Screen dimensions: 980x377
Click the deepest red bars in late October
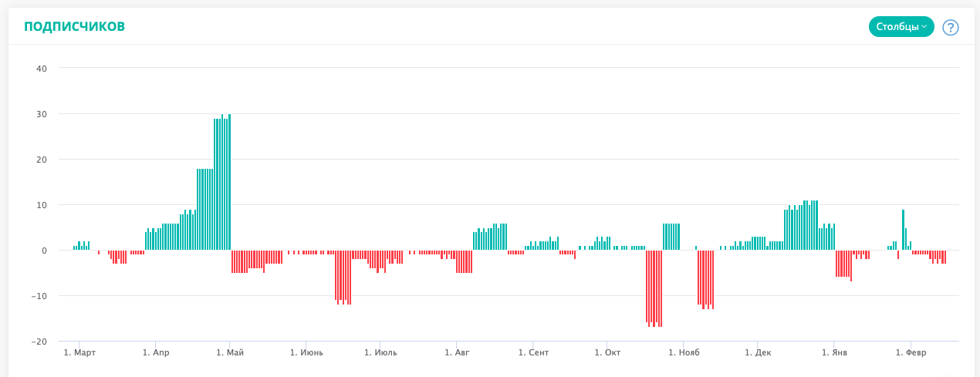[x=654, y=288]
